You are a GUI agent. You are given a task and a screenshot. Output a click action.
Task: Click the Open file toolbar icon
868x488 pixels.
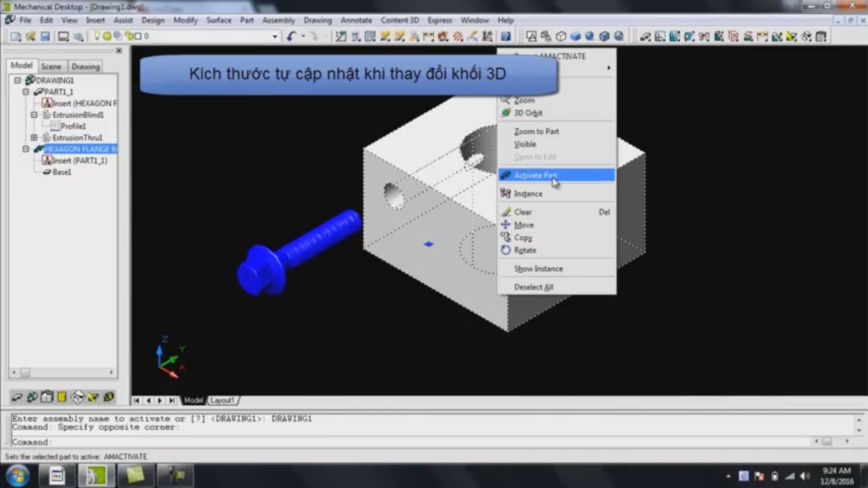point(31,37)
